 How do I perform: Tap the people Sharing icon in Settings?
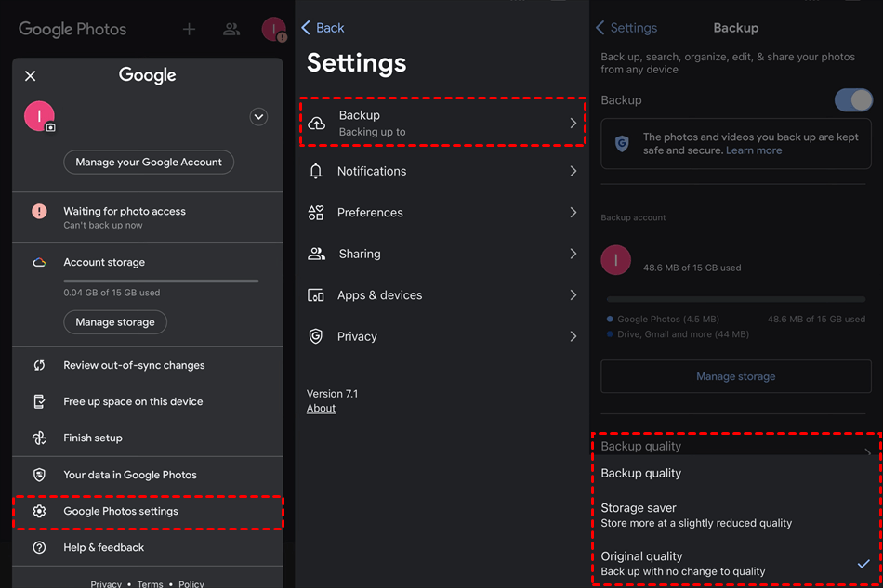click(x=316, y=254)
